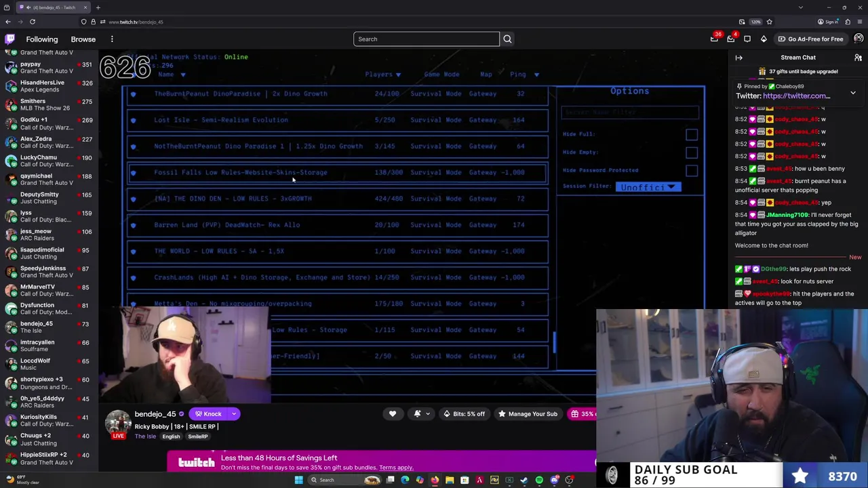Open Discord from the taskbar

[554, 480]
